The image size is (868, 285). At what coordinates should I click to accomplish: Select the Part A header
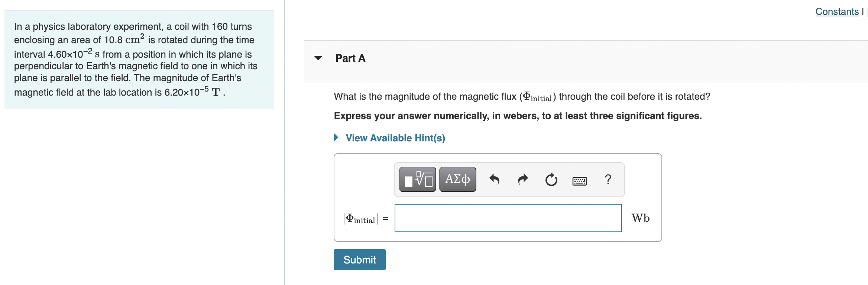pos(350,58)
